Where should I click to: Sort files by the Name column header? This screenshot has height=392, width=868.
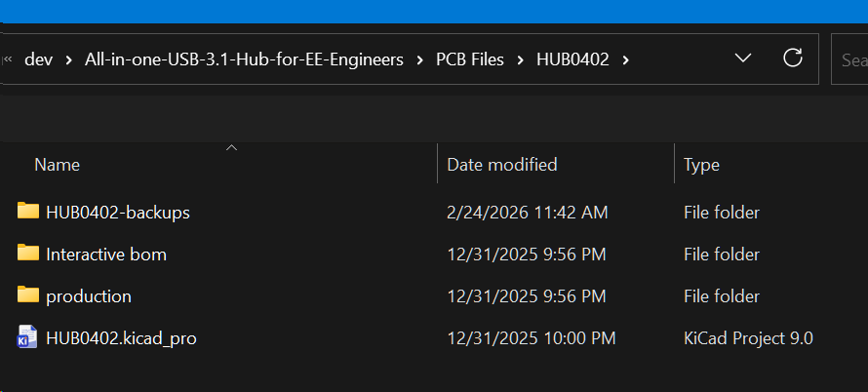(x=58, y=165)
